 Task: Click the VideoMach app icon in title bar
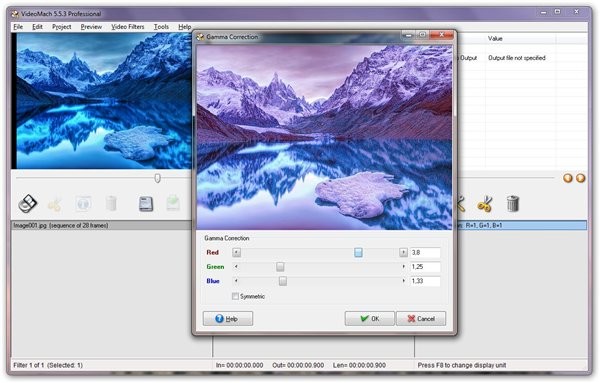pos(15,14)
